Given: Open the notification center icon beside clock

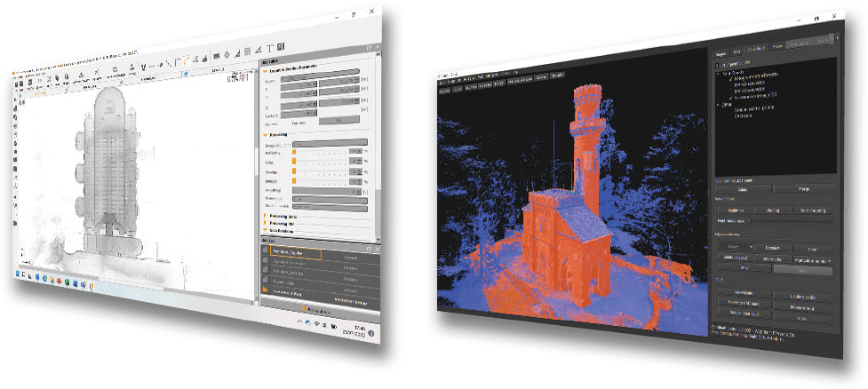Looking at the screenshot, I should coord(370,333).
